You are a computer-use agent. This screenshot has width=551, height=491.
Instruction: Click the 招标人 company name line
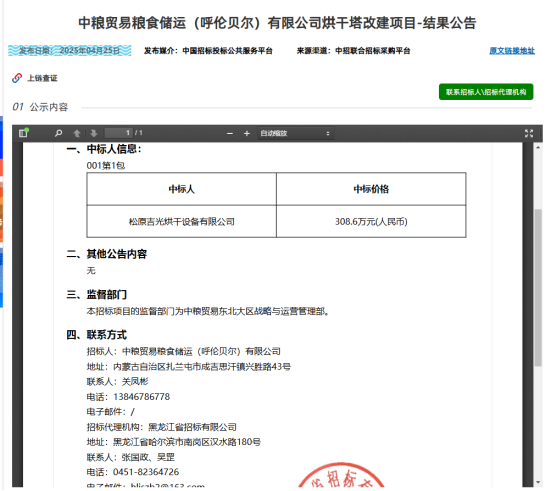183,352
